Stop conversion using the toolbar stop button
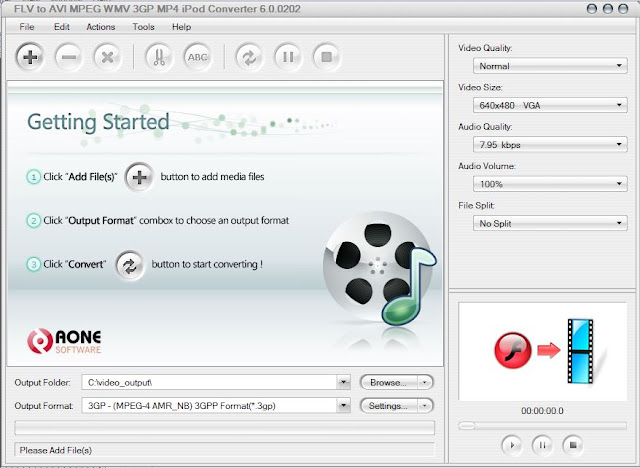640x468 pixels. tap(326, 57)
